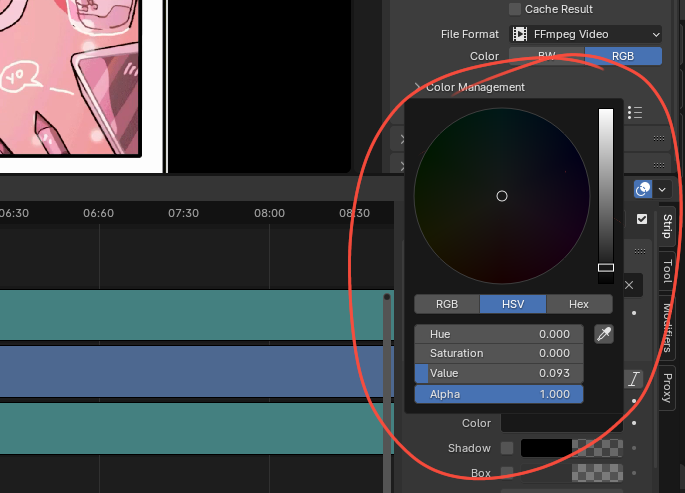Click animate dot beside the Color swatch
Image resolution: width=685 pixels, height=493 pixels.
pos(634,423)
